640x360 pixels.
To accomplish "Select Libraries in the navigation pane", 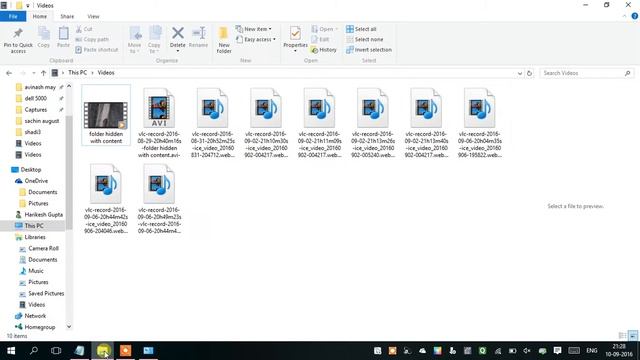I will click(35, 237).
